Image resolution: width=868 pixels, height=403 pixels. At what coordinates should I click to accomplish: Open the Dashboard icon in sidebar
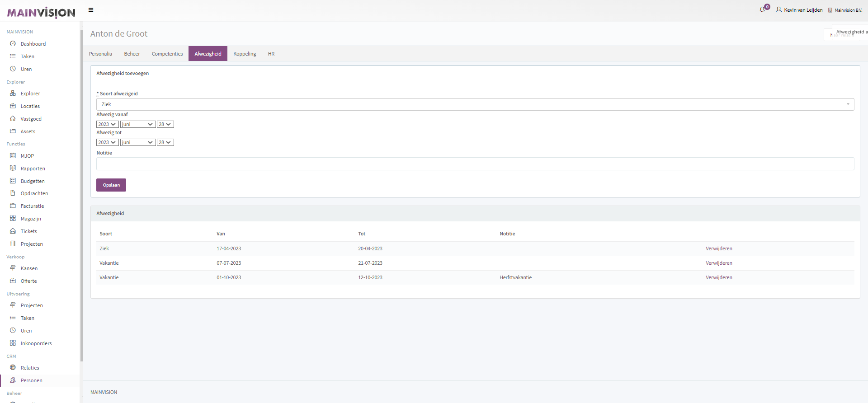[x=13, y=44]
